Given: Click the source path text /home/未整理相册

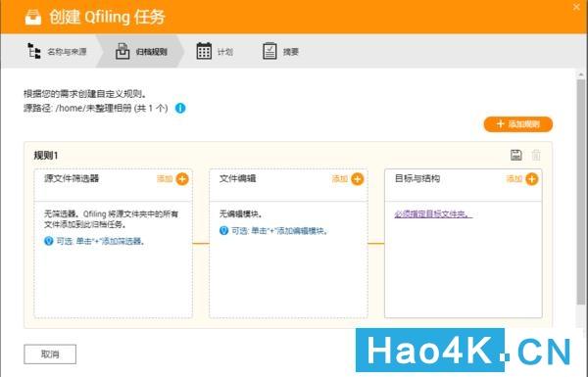Looking at the screenshot, I should pyautogui.click(x=93, y=109).
